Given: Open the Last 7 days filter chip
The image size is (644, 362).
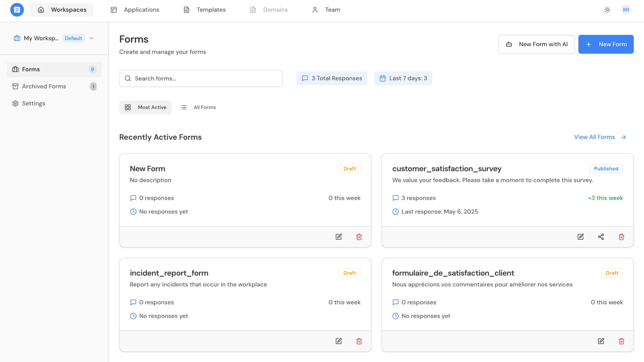Looking at the screenshot, I should click(x=403, y=78).
